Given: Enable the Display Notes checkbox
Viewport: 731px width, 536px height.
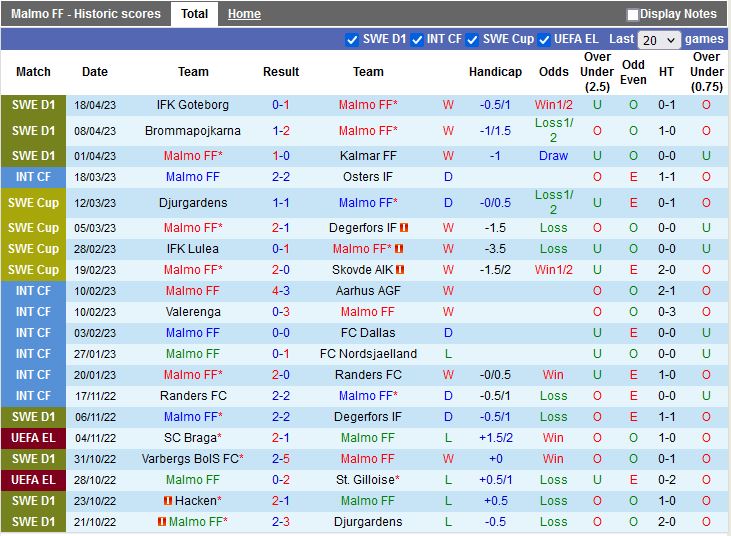Looking at the screenshot, I should (x=633, y=15).
